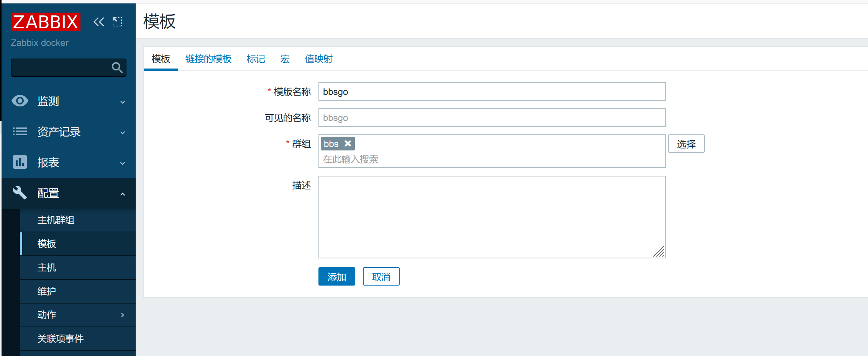Click the description textarea resize handle

pyautogui.click(x=659, y=252)
